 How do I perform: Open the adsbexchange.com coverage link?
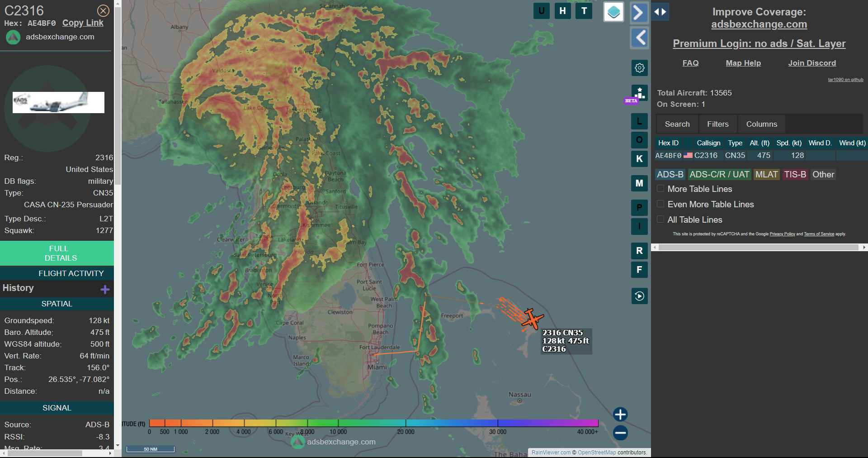tap(759, 24)
